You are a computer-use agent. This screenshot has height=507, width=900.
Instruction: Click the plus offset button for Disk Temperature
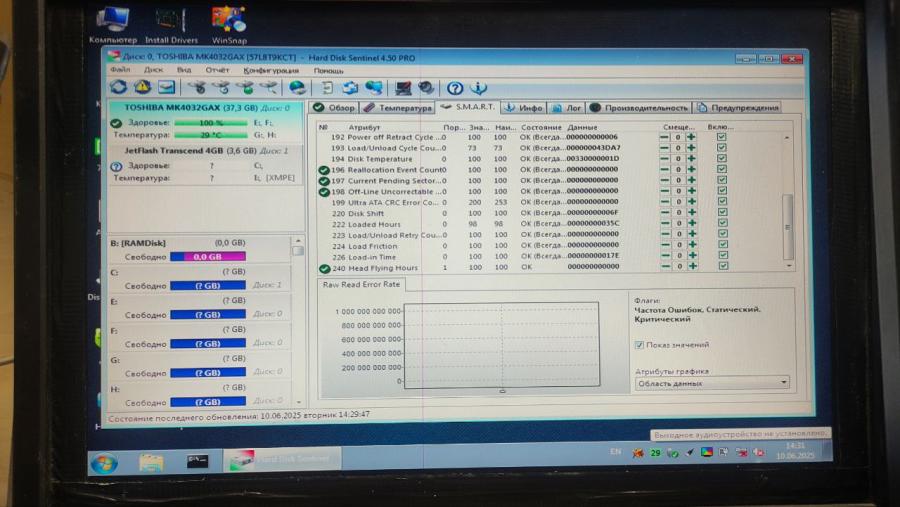(690, 159)
